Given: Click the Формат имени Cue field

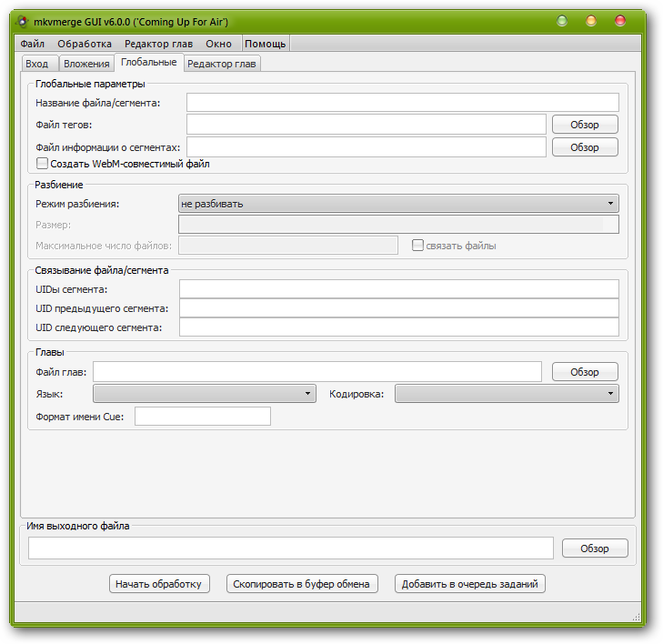Looking at the screenshot, I should (x=203, y=416).
